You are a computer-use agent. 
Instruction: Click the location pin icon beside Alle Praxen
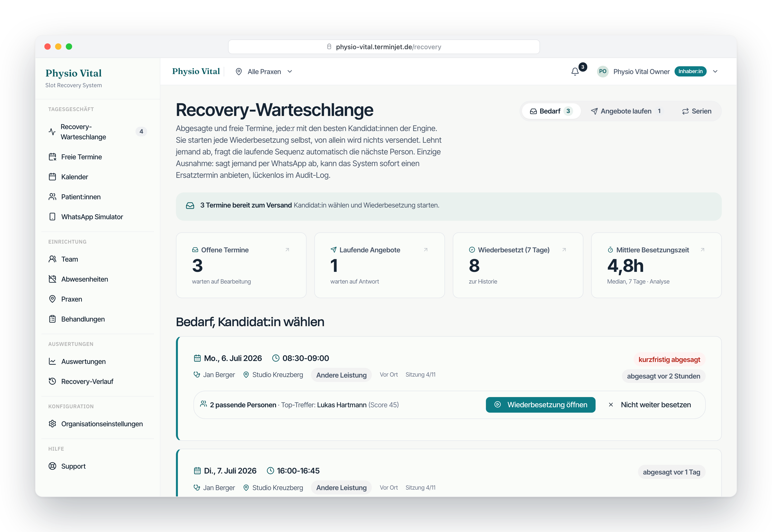click(239, 72)
